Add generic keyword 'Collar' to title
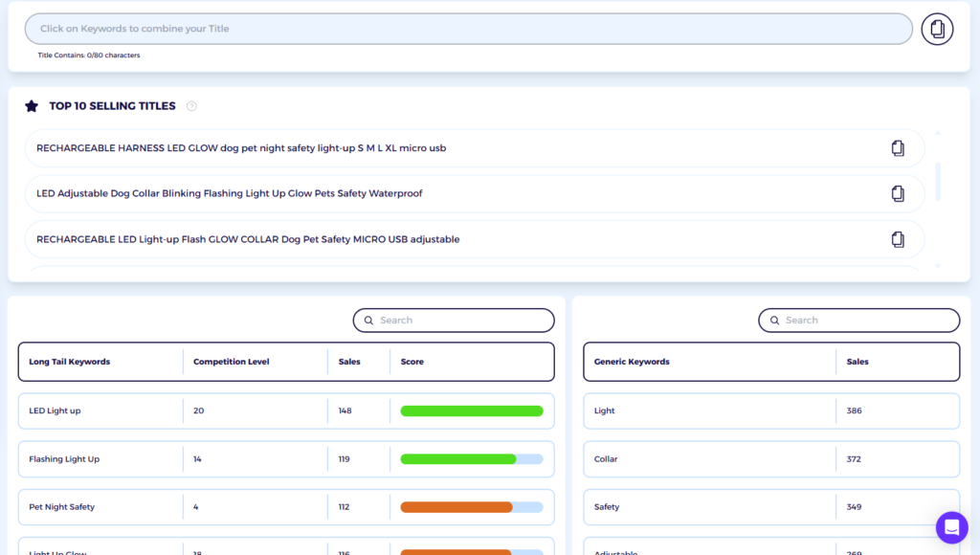The height and width of the screenshot is (555, 980). [x=606, y=459]
